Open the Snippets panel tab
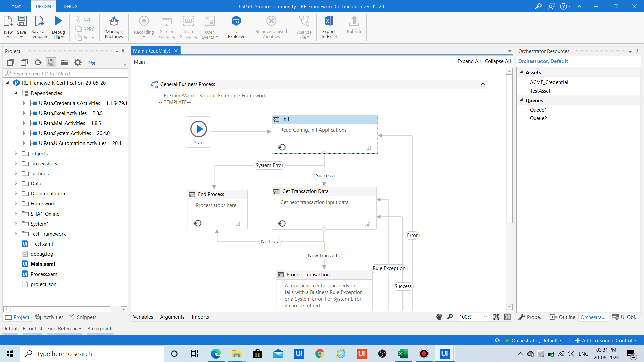The image size is (644, 362). coord(82,317)
